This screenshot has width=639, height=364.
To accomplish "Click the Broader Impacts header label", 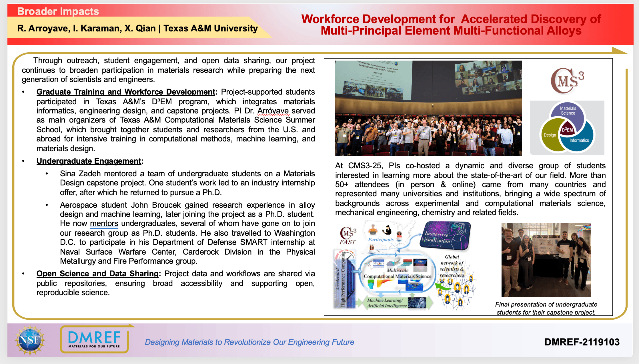I will (x=58, y=11).
